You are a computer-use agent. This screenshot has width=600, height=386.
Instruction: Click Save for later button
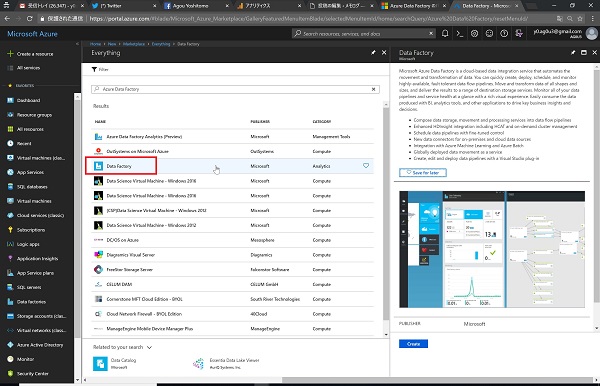[422, 173]
